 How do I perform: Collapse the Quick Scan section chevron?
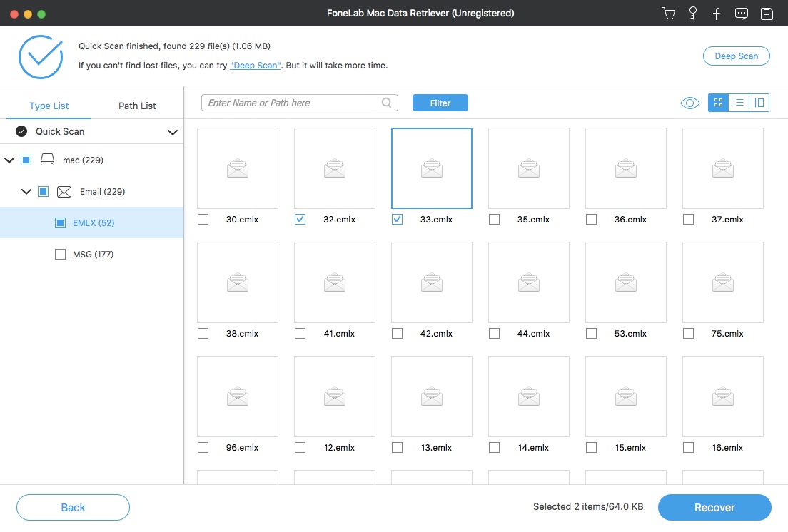tap(172, 132)
